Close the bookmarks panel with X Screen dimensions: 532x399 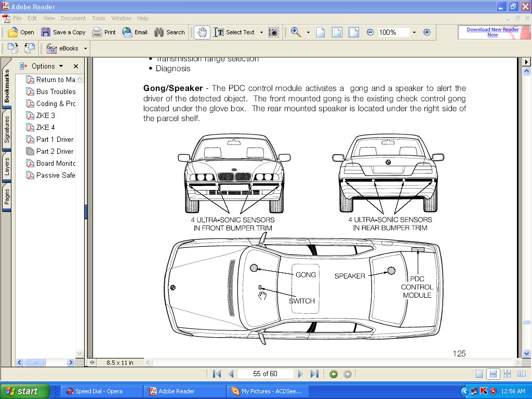[x=76, y=66]
